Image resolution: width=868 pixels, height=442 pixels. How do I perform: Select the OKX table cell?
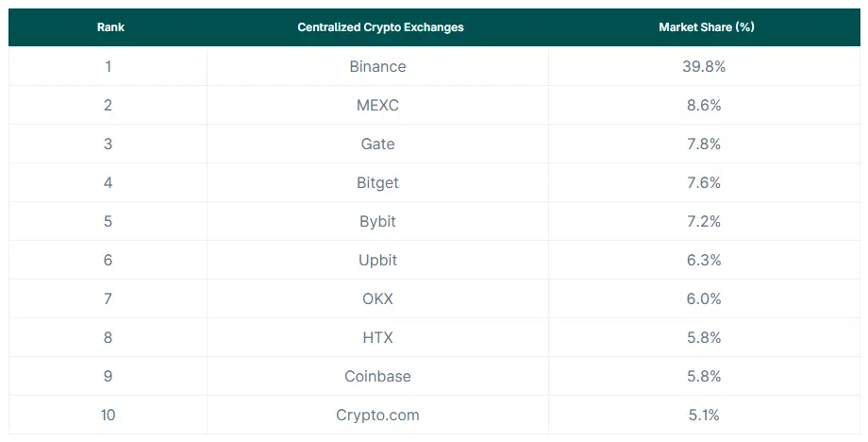[x=377, y=299]
